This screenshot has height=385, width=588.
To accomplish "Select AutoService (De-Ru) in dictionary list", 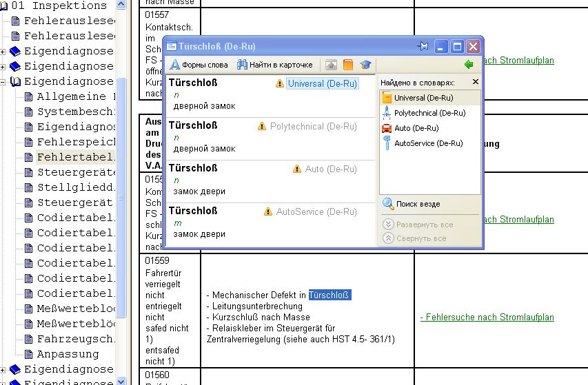I will (x=429, y=143).
